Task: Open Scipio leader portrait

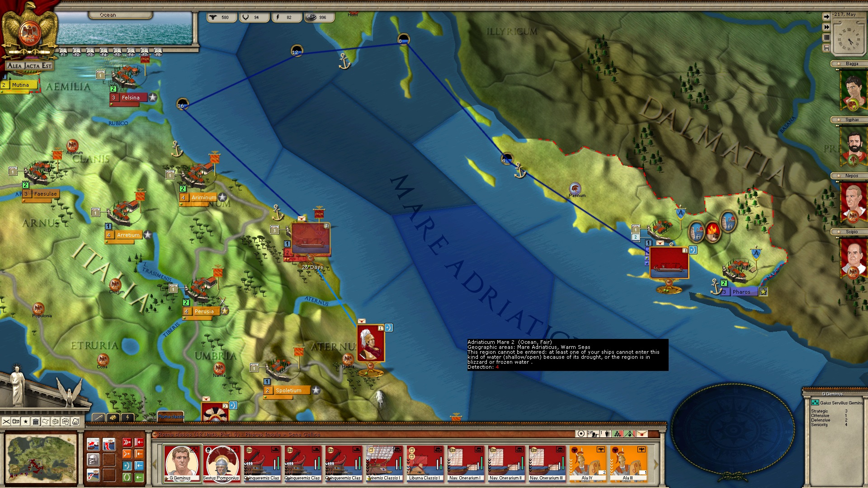Action: click(x=853, y=258)
